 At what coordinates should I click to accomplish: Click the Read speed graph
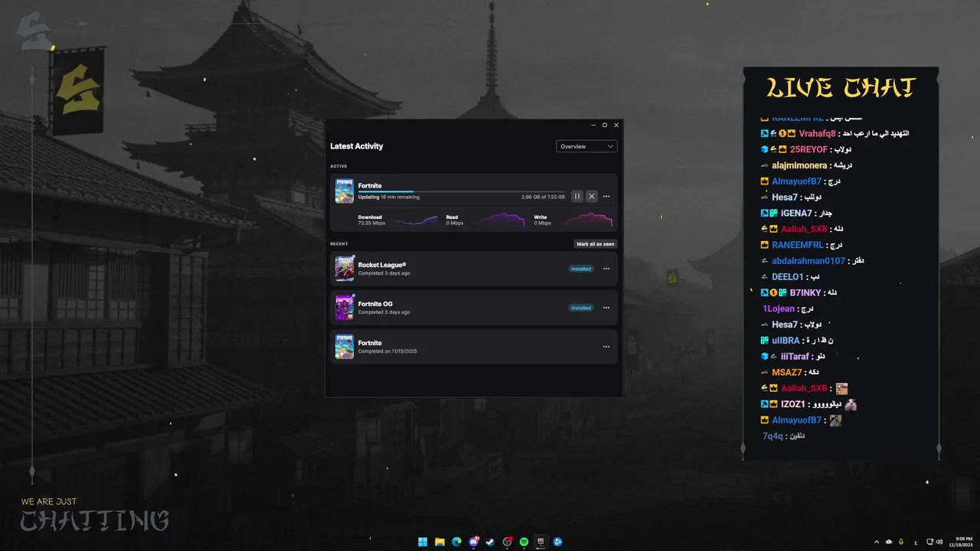pos(501,220)
